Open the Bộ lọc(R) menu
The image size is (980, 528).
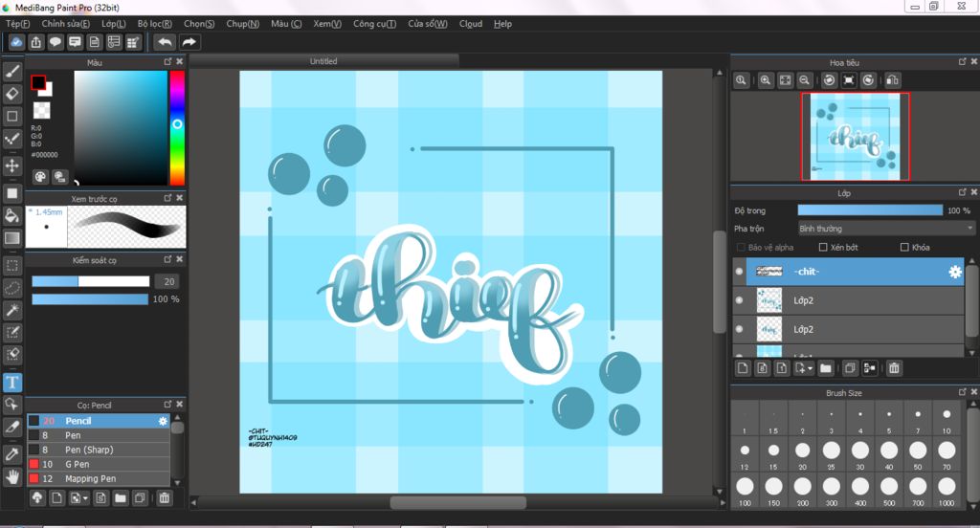155,24
